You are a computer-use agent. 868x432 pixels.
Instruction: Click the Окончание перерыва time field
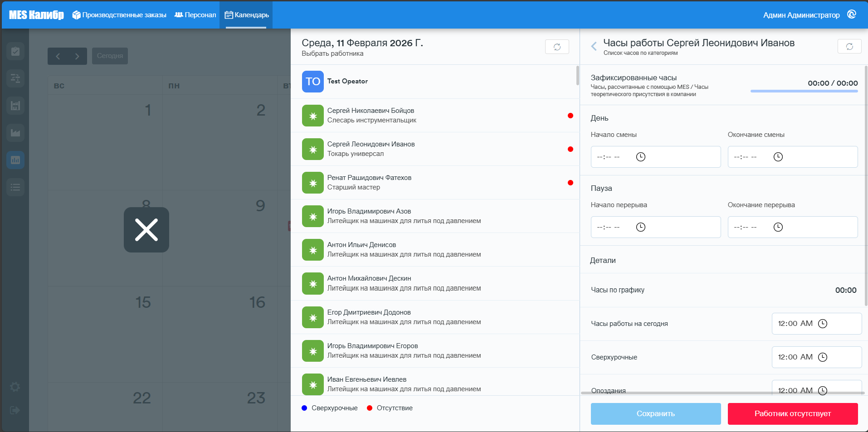click(793, 227)
